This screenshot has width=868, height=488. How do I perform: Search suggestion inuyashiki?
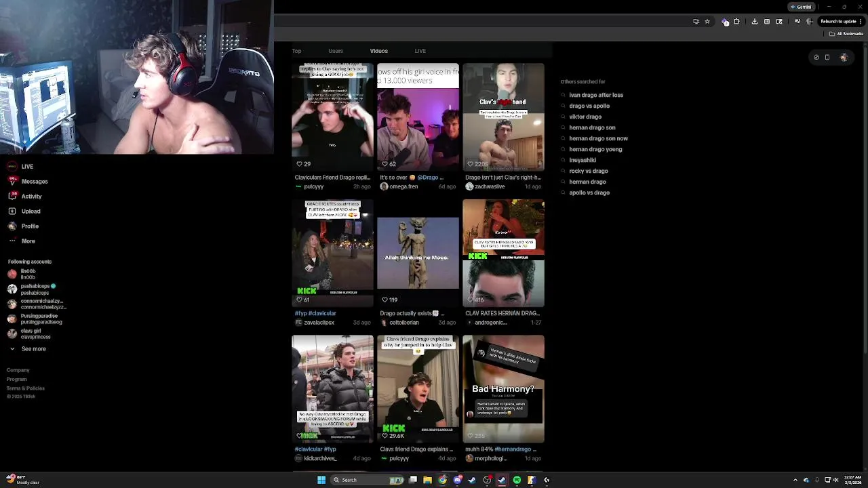[578, 160]
